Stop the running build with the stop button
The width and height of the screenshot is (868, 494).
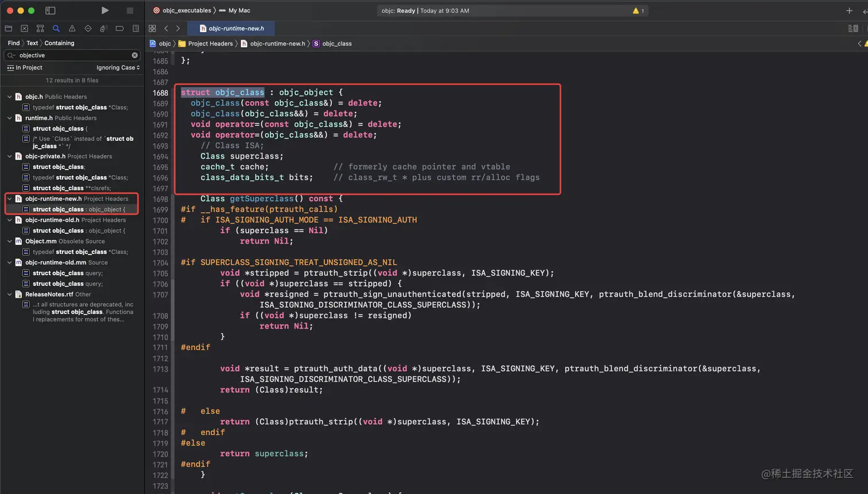click(x=130, y=10)
